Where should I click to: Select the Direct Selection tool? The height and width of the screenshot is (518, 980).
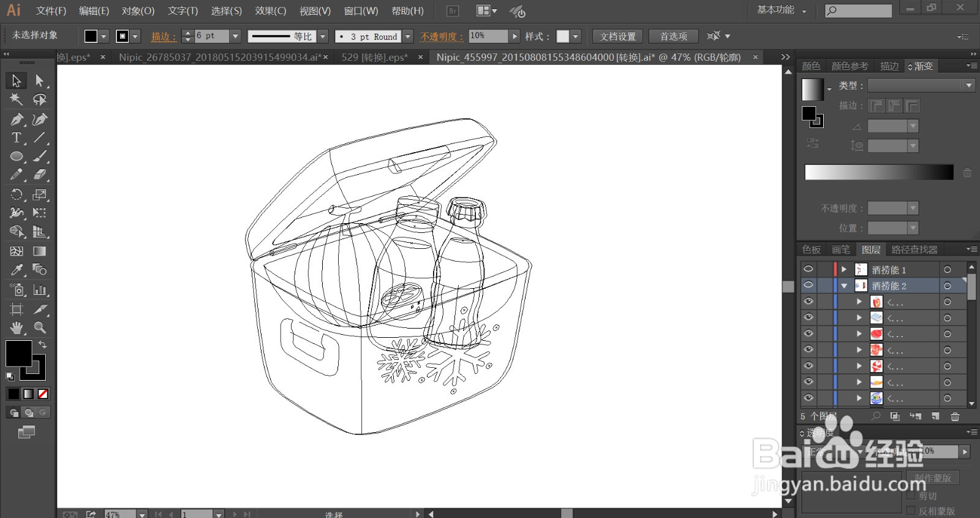point(40,80)
